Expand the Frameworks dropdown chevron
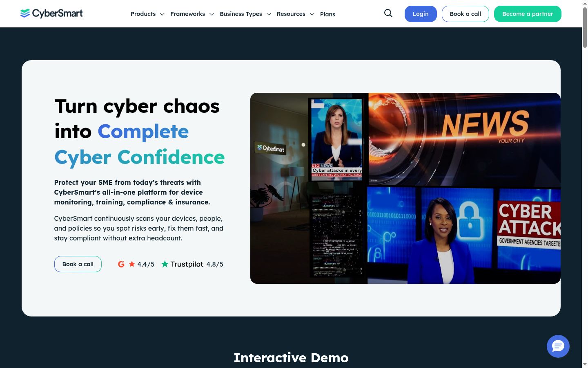 point(212,14)
